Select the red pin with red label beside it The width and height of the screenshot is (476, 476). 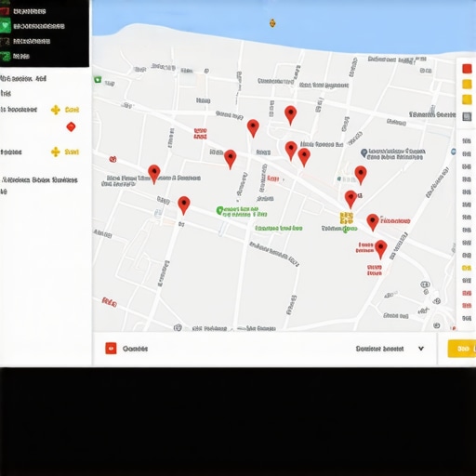pos(373,222)
